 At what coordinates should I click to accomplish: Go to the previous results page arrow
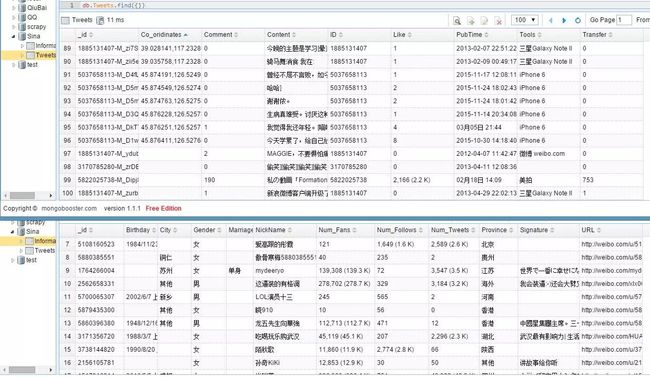point(551,20)
